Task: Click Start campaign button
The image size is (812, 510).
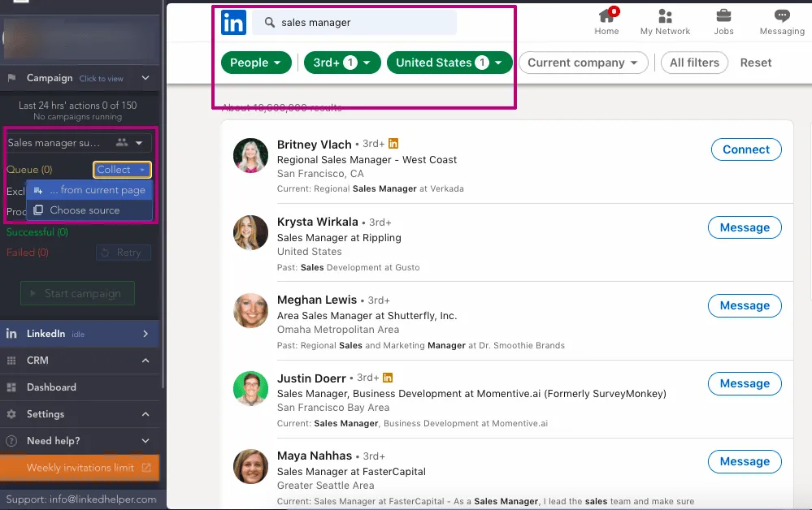Action: point(78,293)
